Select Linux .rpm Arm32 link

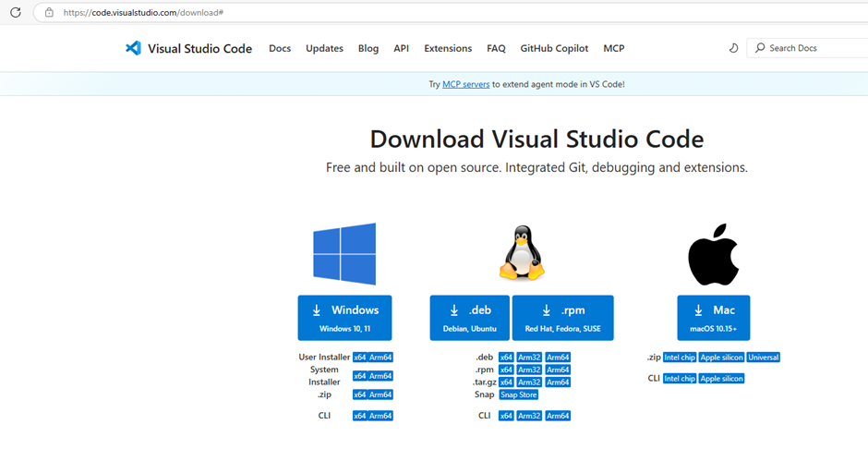(529, 370)
